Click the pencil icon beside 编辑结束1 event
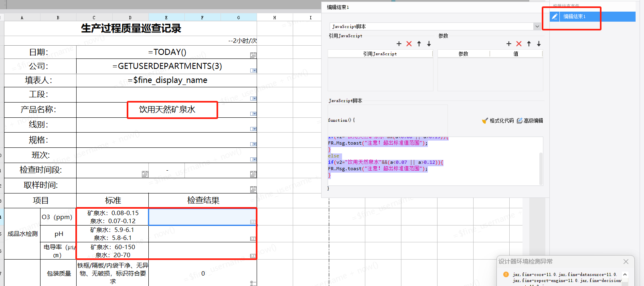The image size is (644, 286). pos(555,16)
